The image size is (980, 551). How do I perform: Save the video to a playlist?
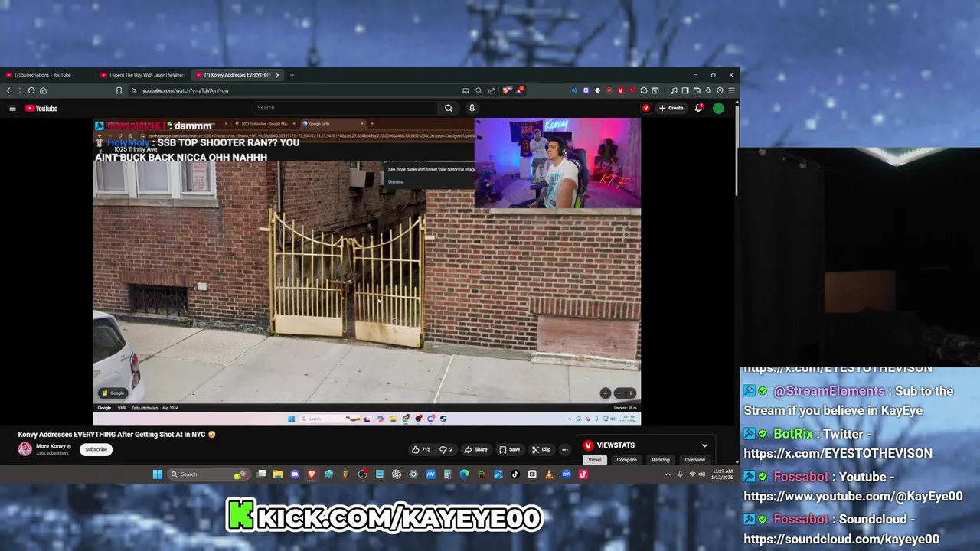click(509, 449)
